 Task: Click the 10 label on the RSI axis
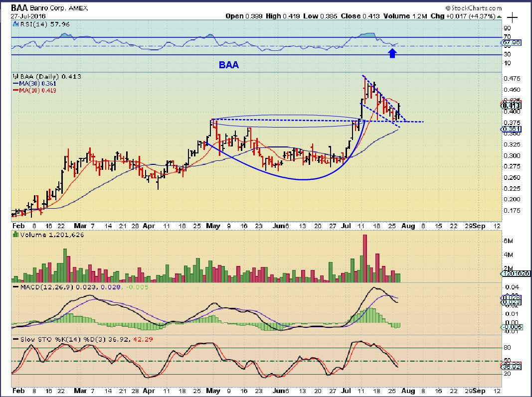(x=508, y=63)
